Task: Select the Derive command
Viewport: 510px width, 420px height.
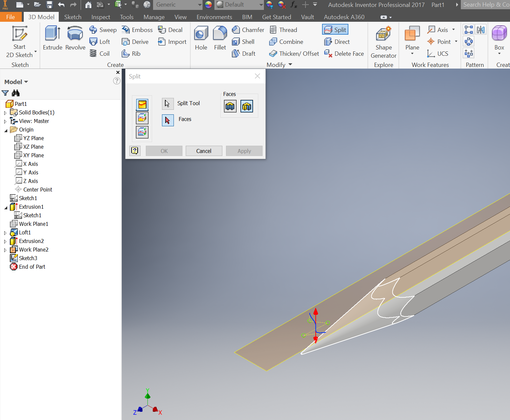Action: tap(135, 42)
